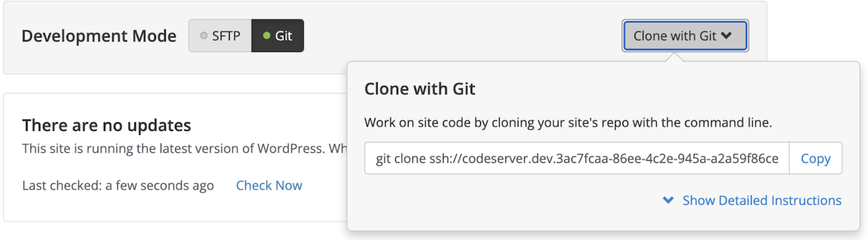Open the Clone with Git dropdown

[x=685, y=36]
